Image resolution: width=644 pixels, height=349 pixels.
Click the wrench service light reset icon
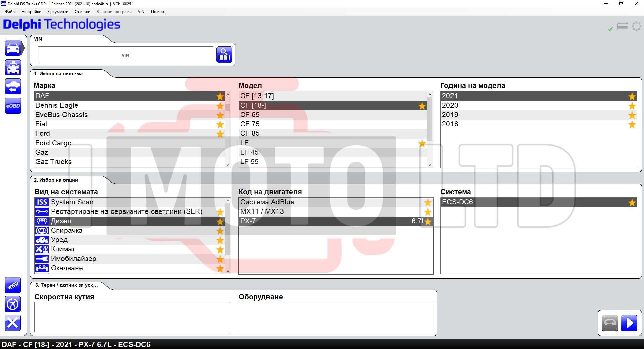pyautogui.click(x=42, y=211)
